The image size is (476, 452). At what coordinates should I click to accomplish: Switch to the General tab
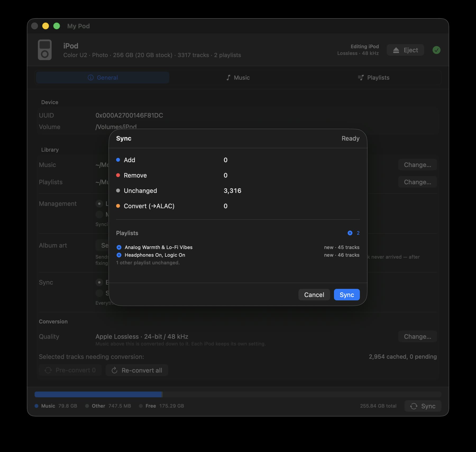tap(103, 77)
